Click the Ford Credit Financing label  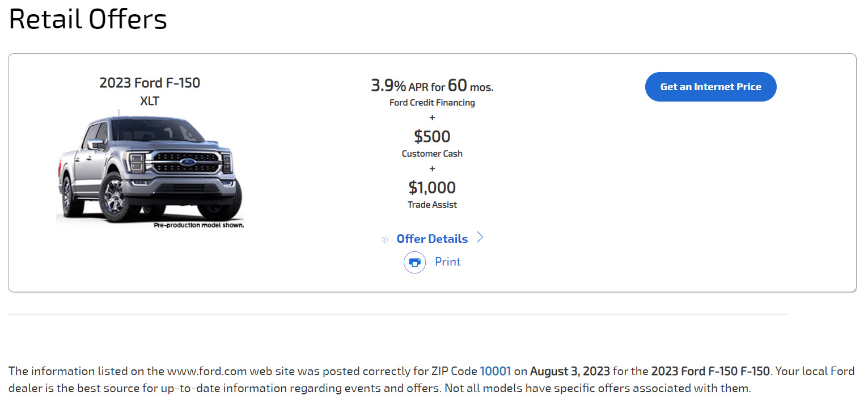(x=432, y=103)
